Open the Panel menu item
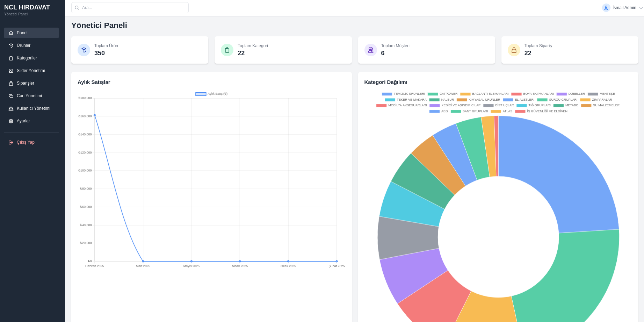The height and width of the screenshot is (322, 644). [31, 33]
